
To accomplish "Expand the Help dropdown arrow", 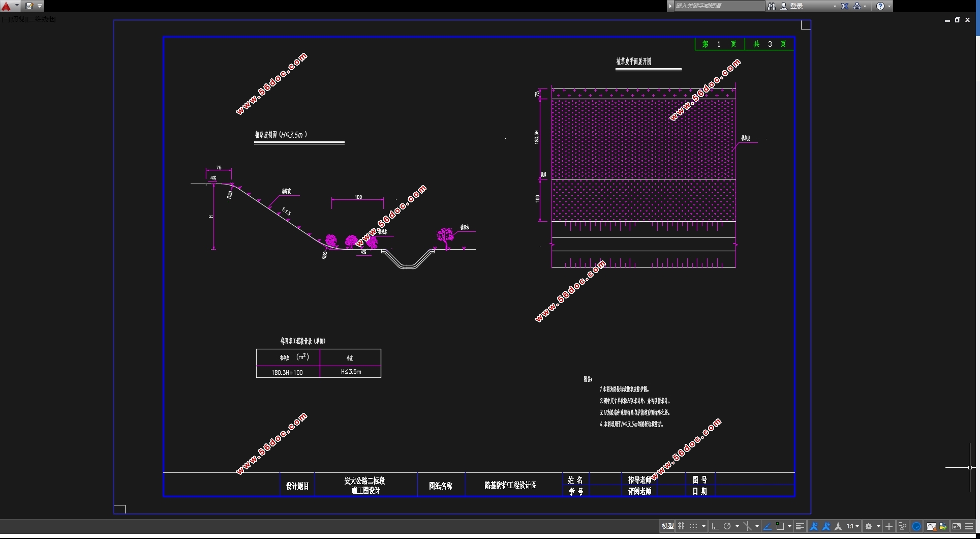I will click(889, 6).
